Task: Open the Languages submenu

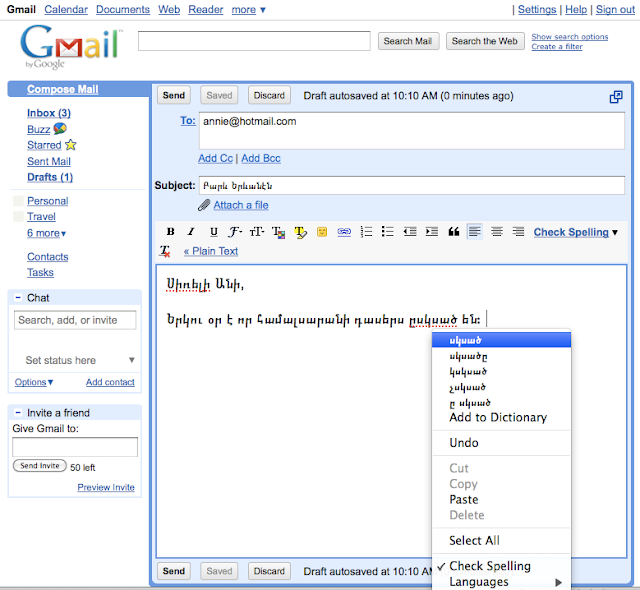Action: [x=501, y=582]
